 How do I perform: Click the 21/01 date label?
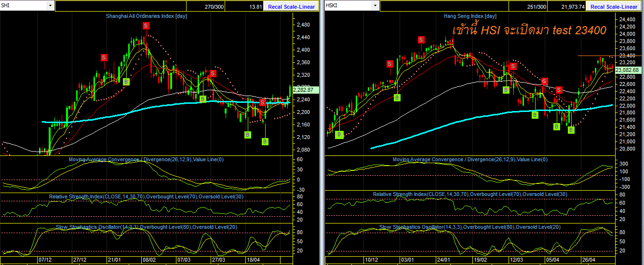(114, 260)
